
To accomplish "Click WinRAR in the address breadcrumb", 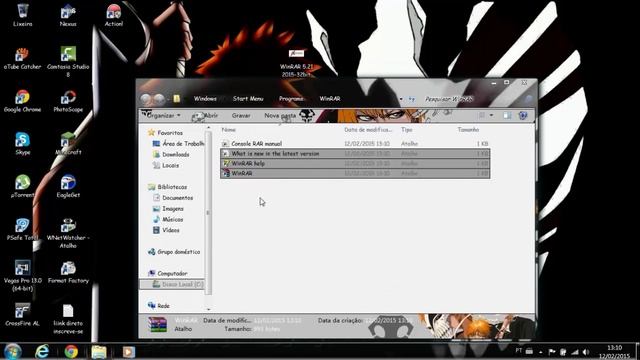I will coord(330,99).
